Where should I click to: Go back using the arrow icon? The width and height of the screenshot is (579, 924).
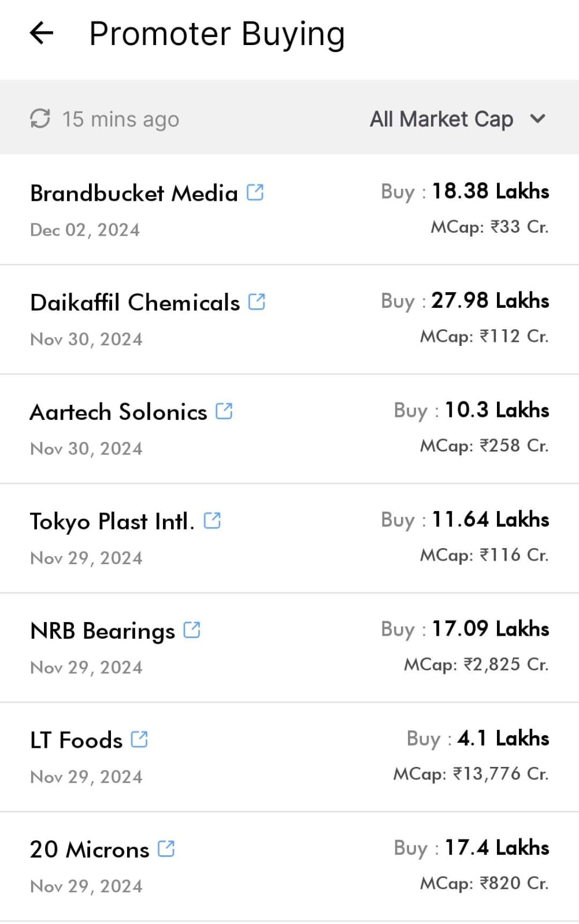click(42, 33)
